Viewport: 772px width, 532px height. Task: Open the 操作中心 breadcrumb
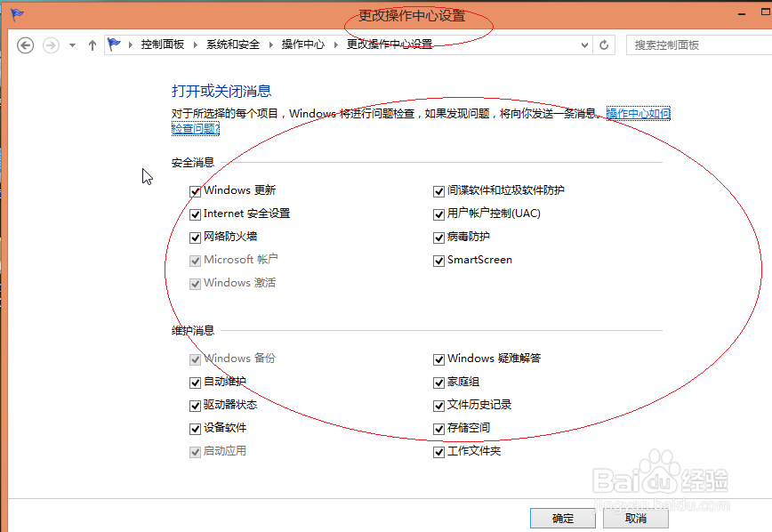pos(302,44)
